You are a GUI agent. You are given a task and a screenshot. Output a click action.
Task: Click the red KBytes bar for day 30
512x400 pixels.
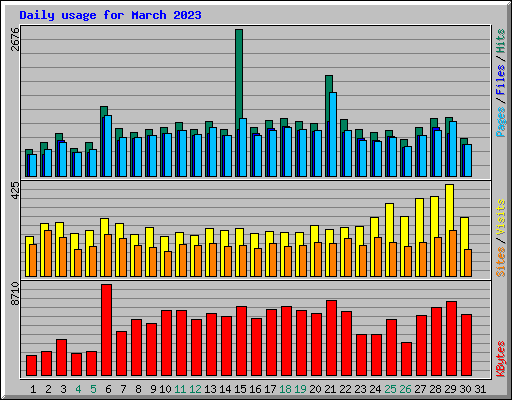(466, 345)
